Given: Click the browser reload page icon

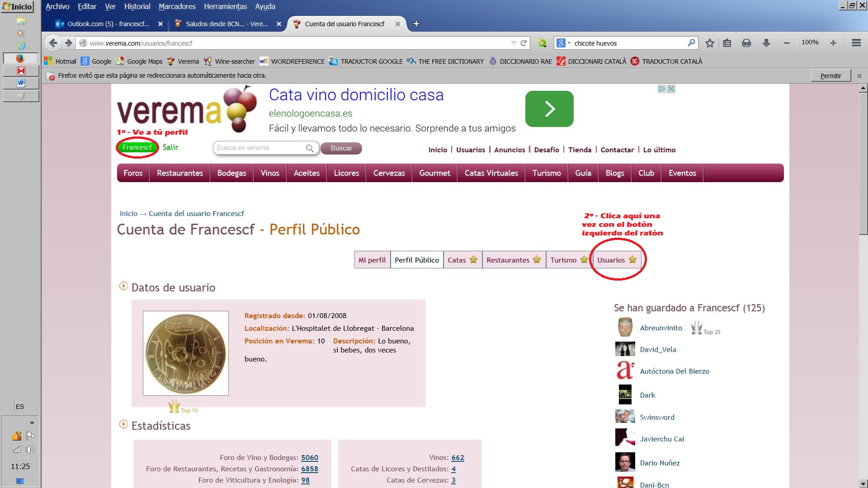Looking at the screenshot, I should coord(524,43).
